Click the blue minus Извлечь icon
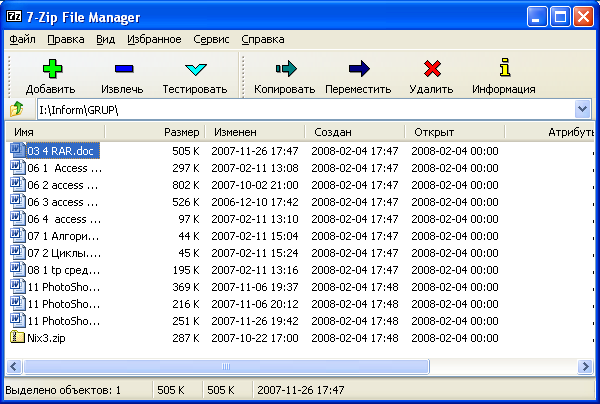The height and width of the screenshot is (404, 600). tap(124, 69)
